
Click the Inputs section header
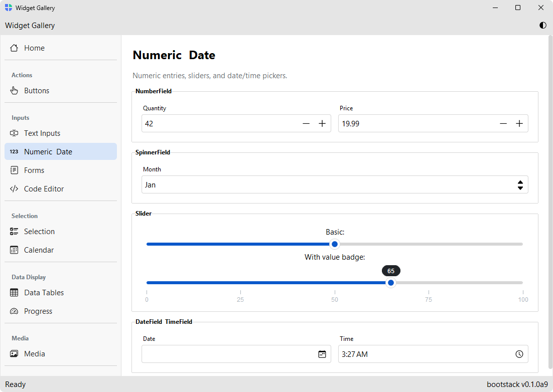21,118
